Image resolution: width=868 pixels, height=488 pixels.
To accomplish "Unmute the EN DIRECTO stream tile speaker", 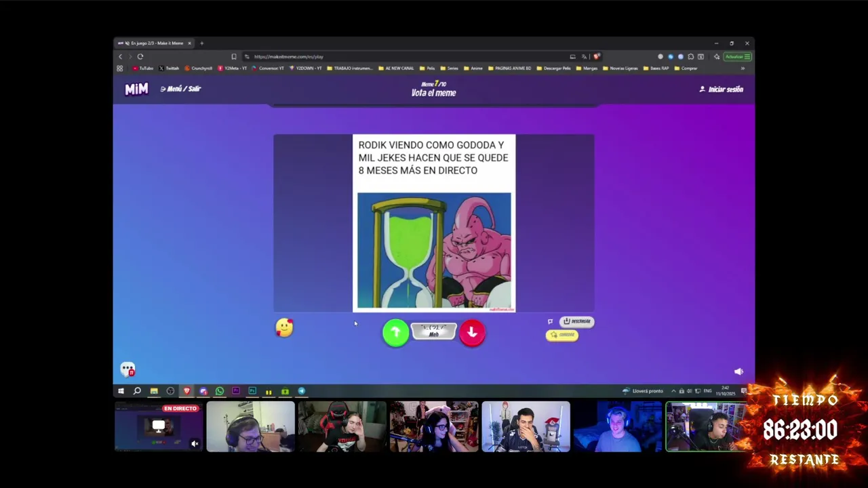I will (195, 444).
